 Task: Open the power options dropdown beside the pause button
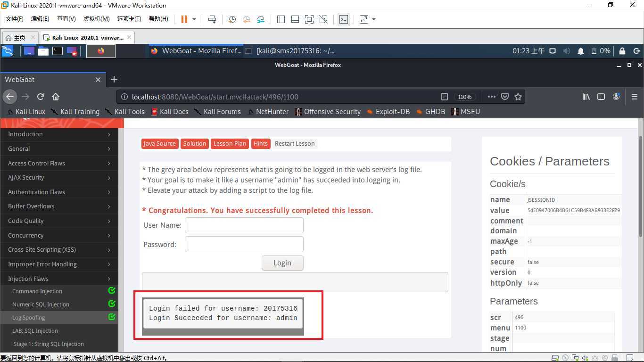pyautogui.click(x=194, y=19)
